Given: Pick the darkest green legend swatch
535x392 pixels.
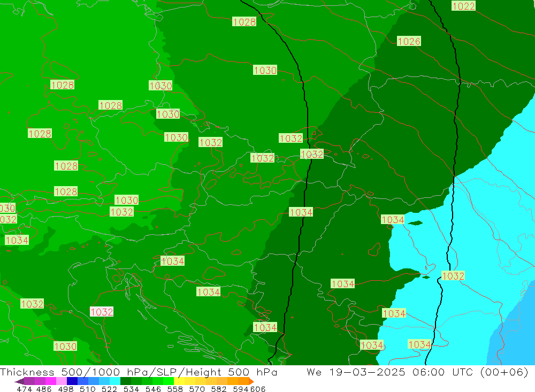Looking at the screenshot, I should [x=126, y=381].
